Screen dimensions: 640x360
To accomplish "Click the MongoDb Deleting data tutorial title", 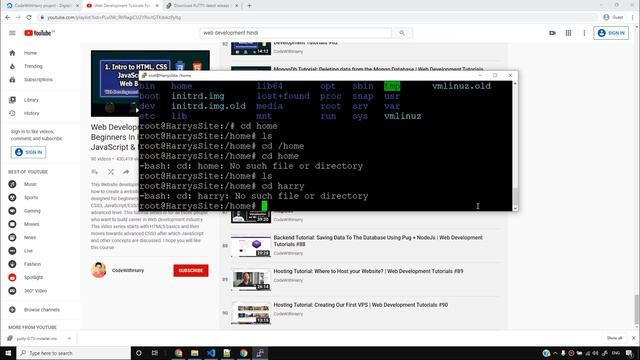I will pos(378,69).
